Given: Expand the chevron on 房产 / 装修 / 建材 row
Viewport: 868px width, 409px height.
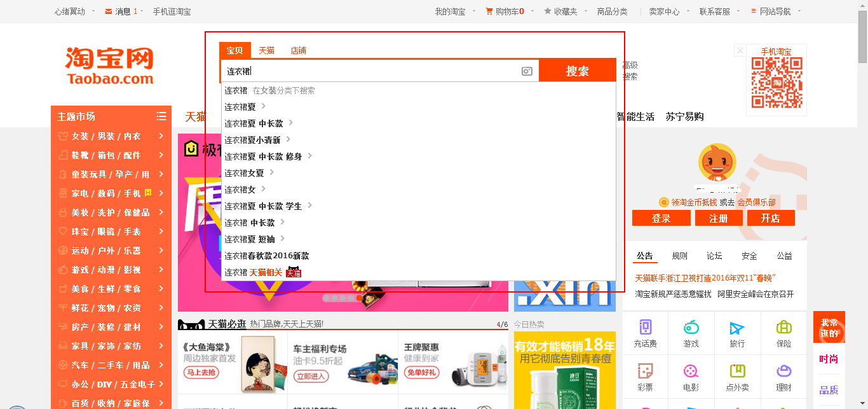Looking at the screenshot, I should [161, 327].
